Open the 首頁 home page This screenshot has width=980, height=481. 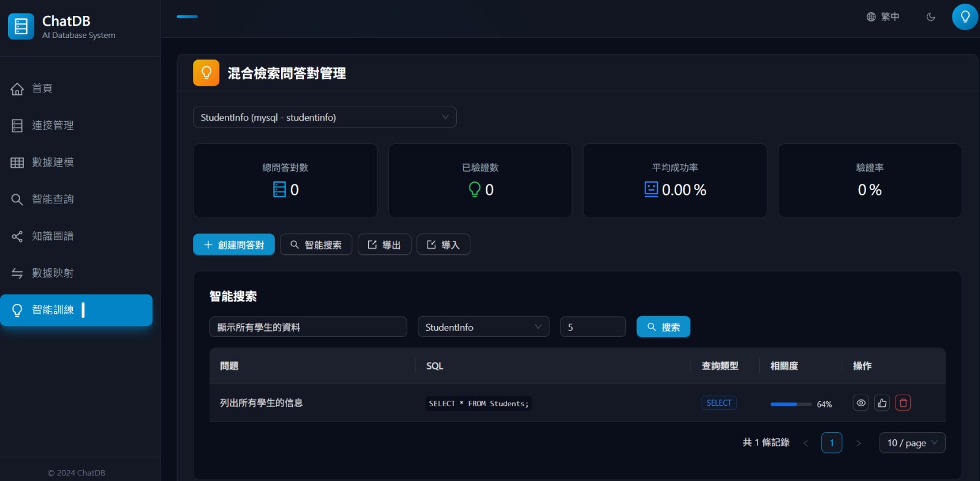tap(76, 89)
